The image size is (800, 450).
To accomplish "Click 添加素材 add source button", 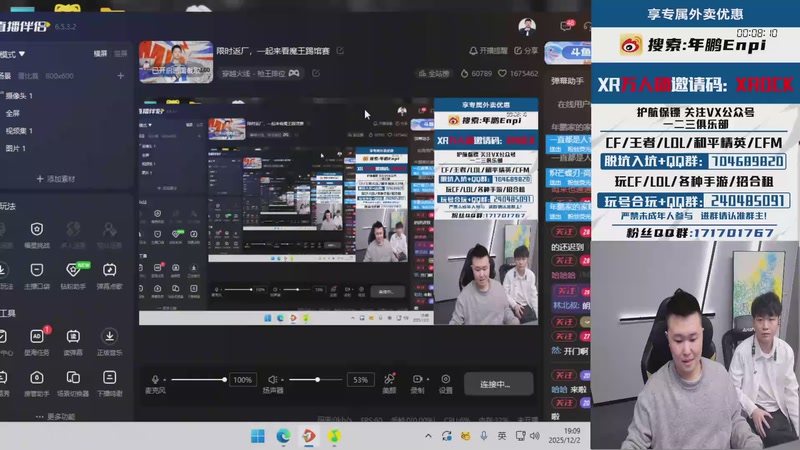I will (56, 179).
